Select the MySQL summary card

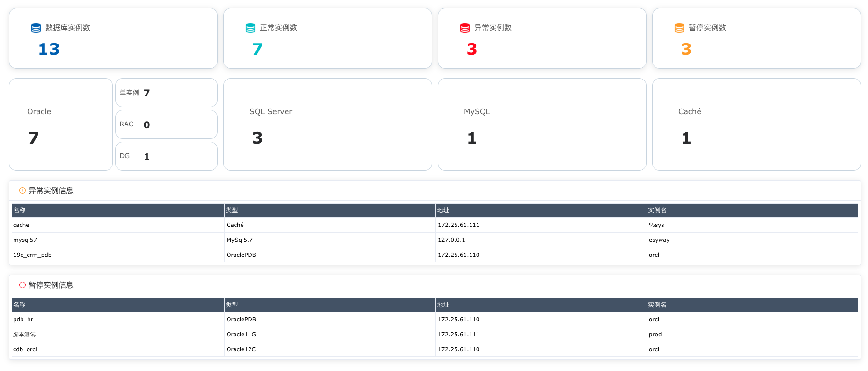point(542,124)
